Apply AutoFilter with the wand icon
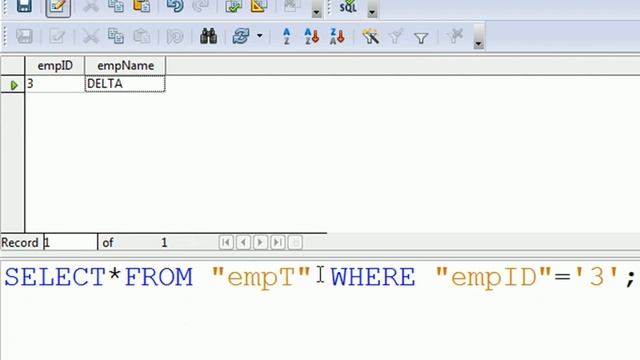Image resolution: width=640 pixels, height=360 pixels. click(371, 36)
